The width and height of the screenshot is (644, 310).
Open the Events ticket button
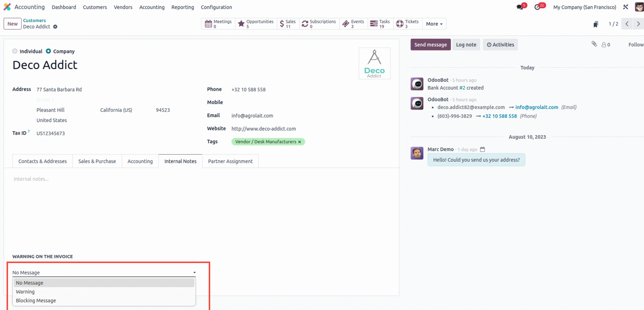[x=353, y=24]
